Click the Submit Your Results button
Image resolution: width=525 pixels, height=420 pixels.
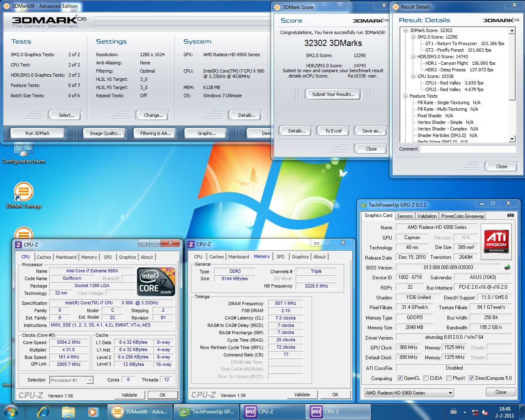pos(333,94)
